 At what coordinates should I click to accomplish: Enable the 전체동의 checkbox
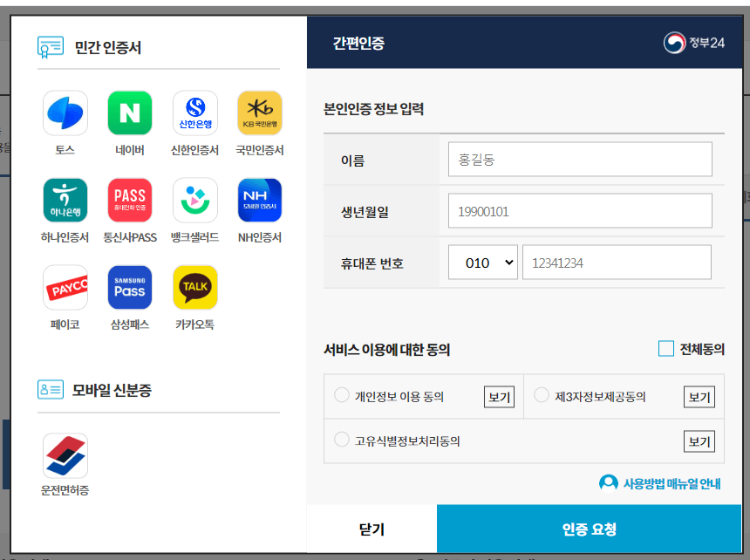(665, 348)
